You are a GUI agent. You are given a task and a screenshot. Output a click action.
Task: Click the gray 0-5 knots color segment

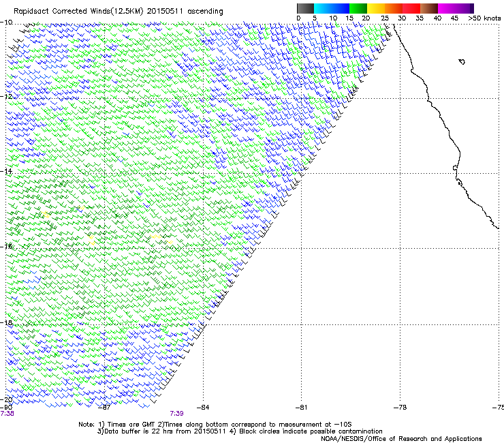(x=305, y=8)
